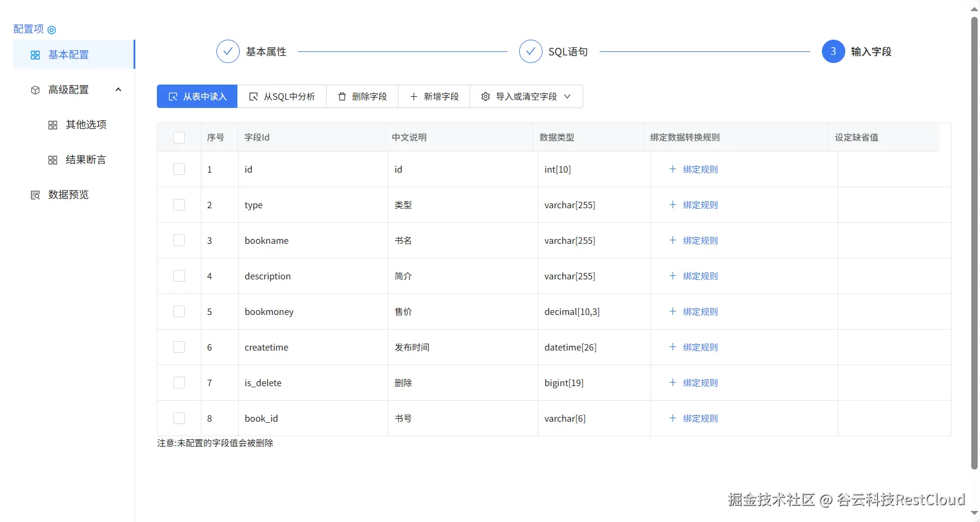Image resolution: width=980 pixels, height=522 pixels.
Task: Open the 导入或清空字段 dropdown arrow
Action: click(567, 97)
